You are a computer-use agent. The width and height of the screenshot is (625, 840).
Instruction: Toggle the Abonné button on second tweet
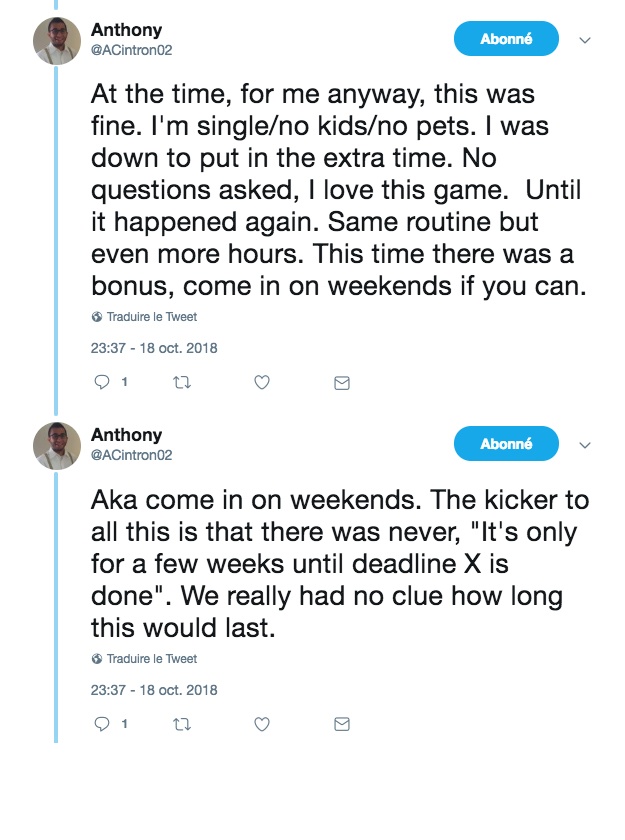pos(506,444)
